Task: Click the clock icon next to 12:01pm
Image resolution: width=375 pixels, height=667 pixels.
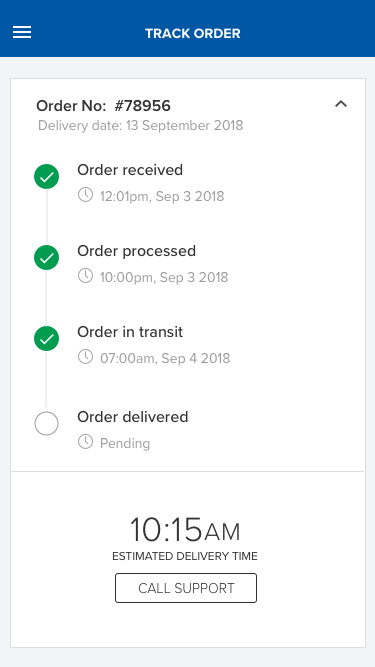Action: 85,195
